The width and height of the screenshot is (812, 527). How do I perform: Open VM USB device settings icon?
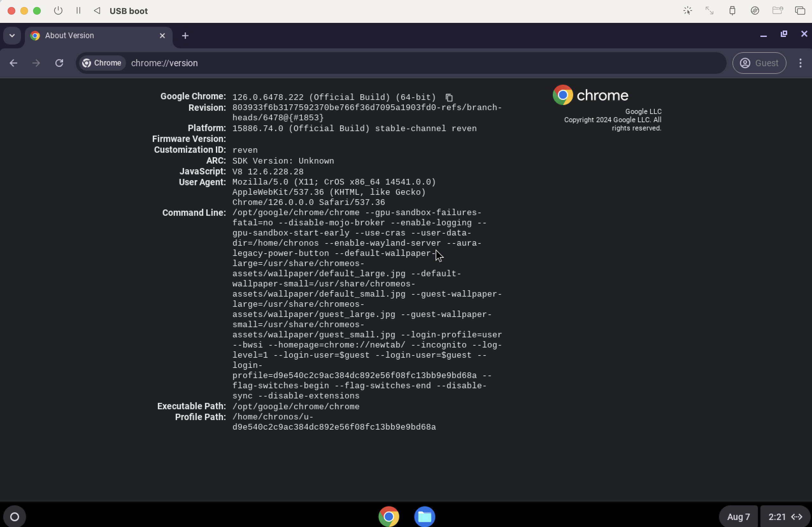click(x=732, y=11)
